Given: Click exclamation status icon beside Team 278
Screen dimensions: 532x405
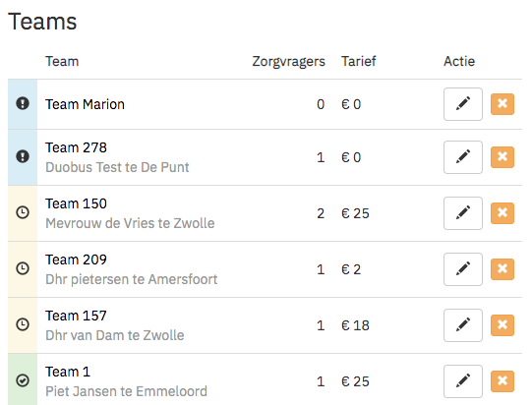Looking at the screenshot, I should 23,156.
